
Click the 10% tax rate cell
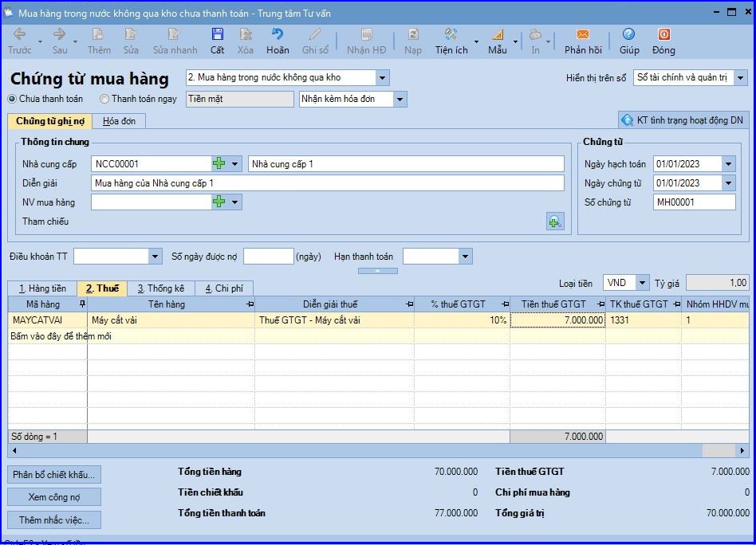coord(462,320)
